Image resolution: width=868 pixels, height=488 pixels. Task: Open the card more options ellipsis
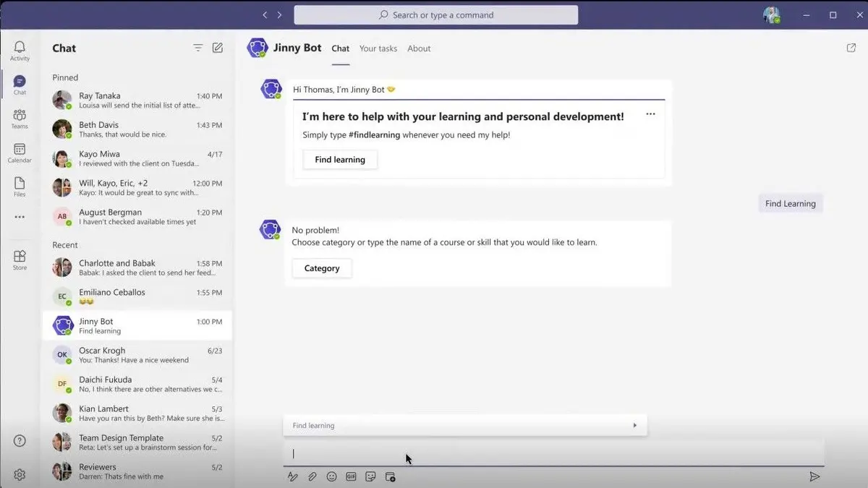click(x=650, y=114)
